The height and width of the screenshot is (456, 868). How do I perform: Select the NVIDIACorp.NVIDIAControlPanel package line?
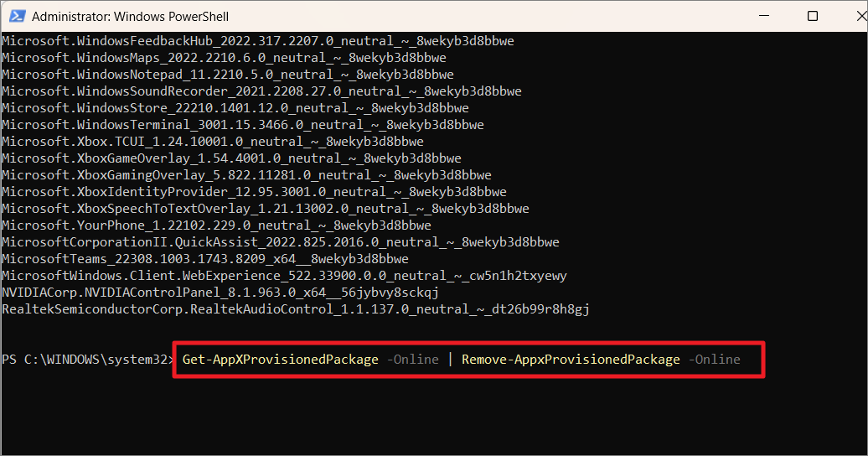pyautogui.click(x=220, y=292)
